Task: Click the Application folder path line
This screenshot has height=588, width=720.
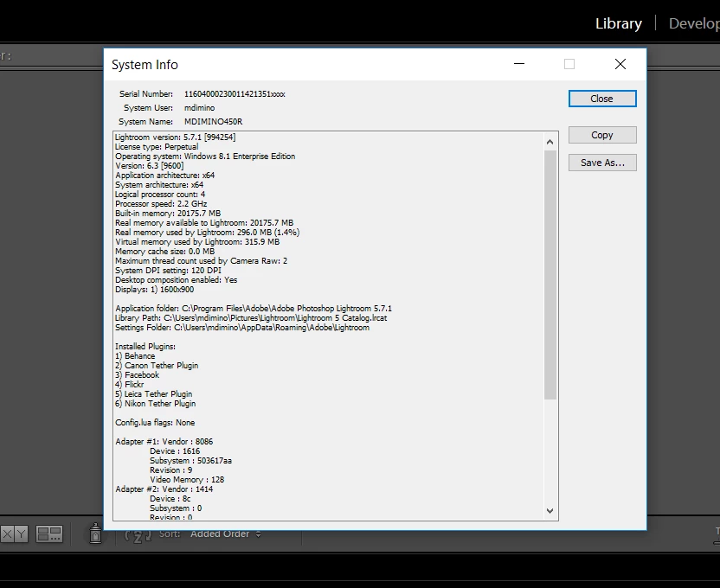Action: tap(254, 308)
